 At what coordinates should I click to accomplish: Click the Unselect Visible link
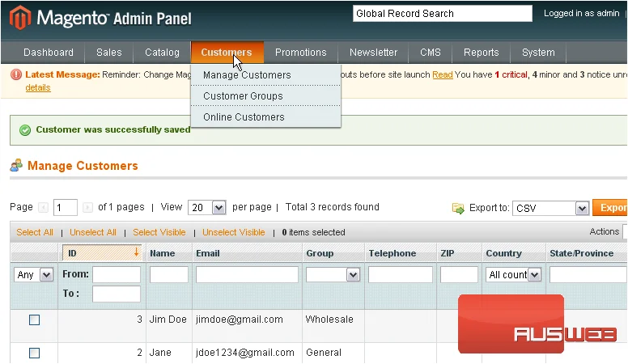click(234, 232)
